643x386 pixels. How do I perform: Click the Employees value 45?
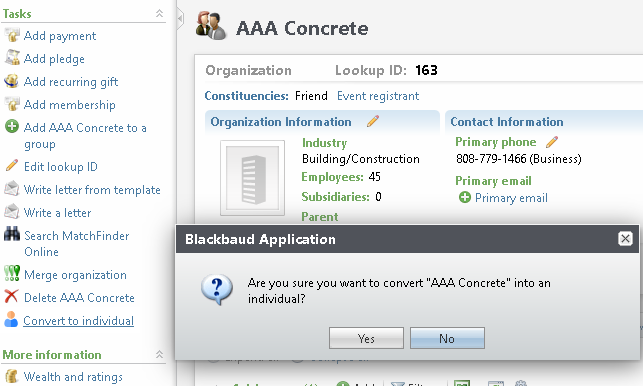(375, 177)
